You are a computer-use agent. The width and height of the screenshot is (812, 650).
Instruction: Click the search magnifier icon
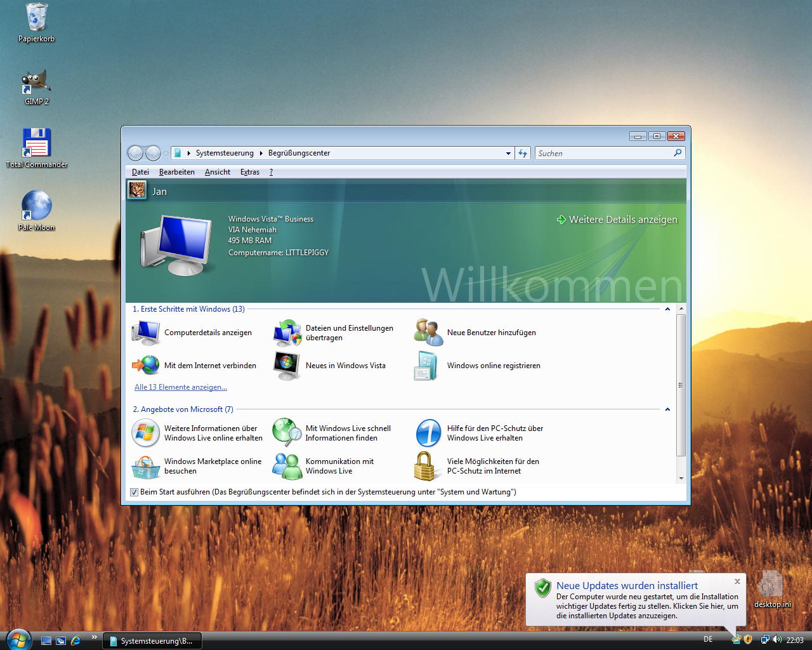pyautogui.click(x=678, y=153)
